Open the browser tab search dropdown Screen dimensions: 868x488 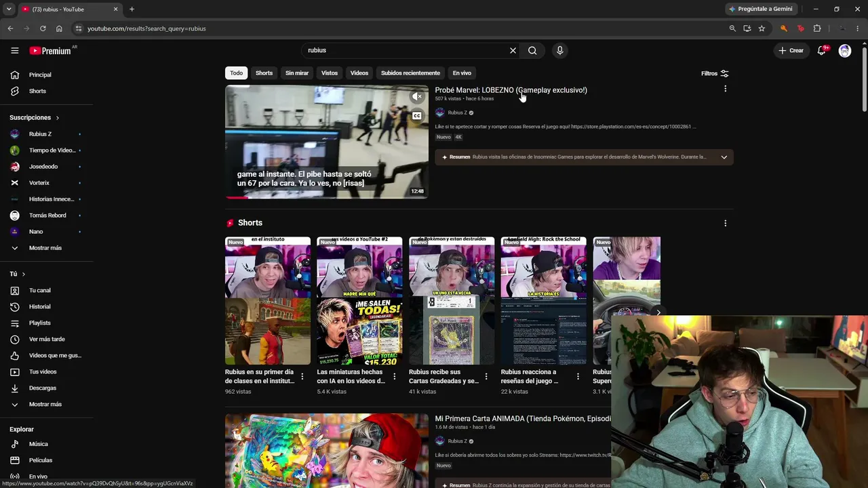click(9, 9)
